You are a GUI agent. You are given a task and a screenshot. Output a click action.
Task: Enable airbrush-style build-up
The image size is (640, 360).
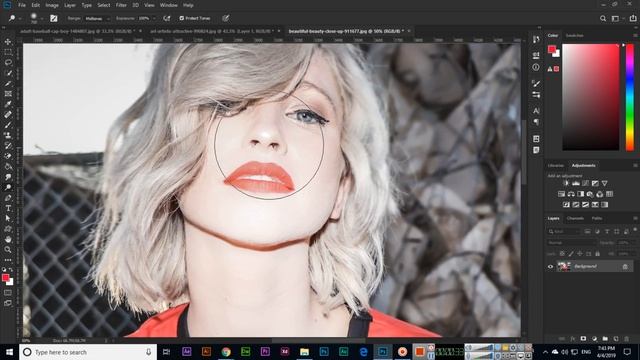[167, 18]
